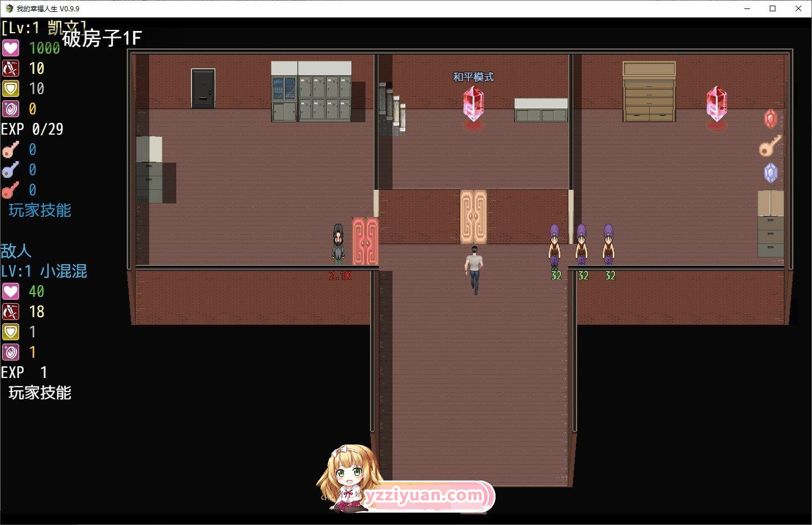812x525 pixels.
Task: Click the staircase in the middle room
Action: pyautogui.click(x=392, y=109)
